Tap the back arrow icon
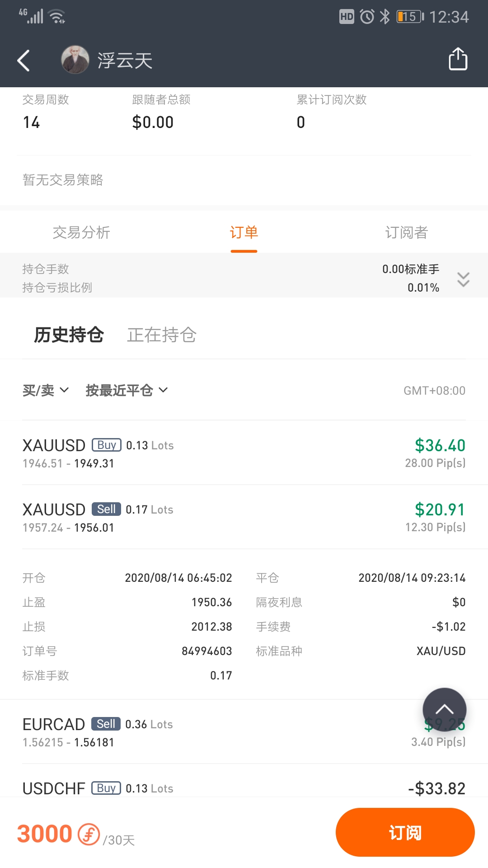Image resolution: width=488 pixels, height=868 pixels. pos(23,60)
